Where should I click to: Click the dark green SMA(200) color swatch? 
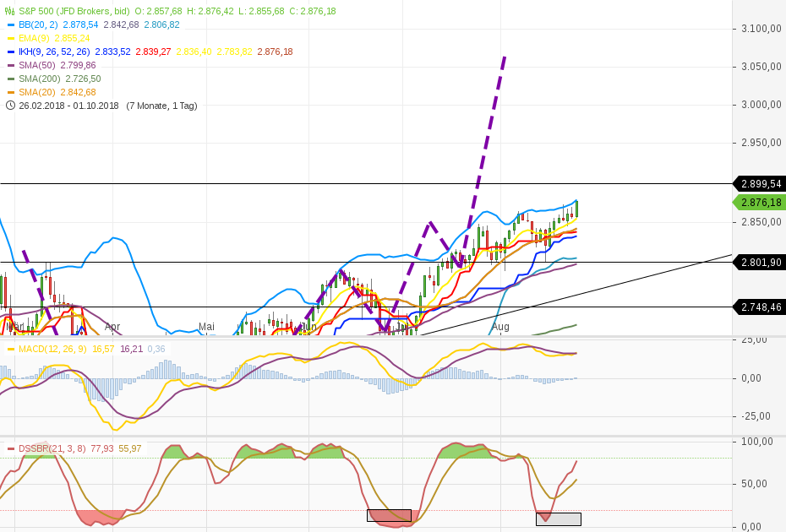point(11,78)
